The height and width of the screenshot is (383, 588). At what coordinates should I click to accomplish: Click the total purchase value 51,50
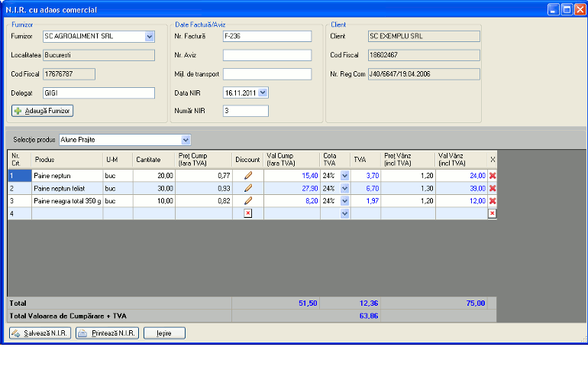click(x=308, y=303)
